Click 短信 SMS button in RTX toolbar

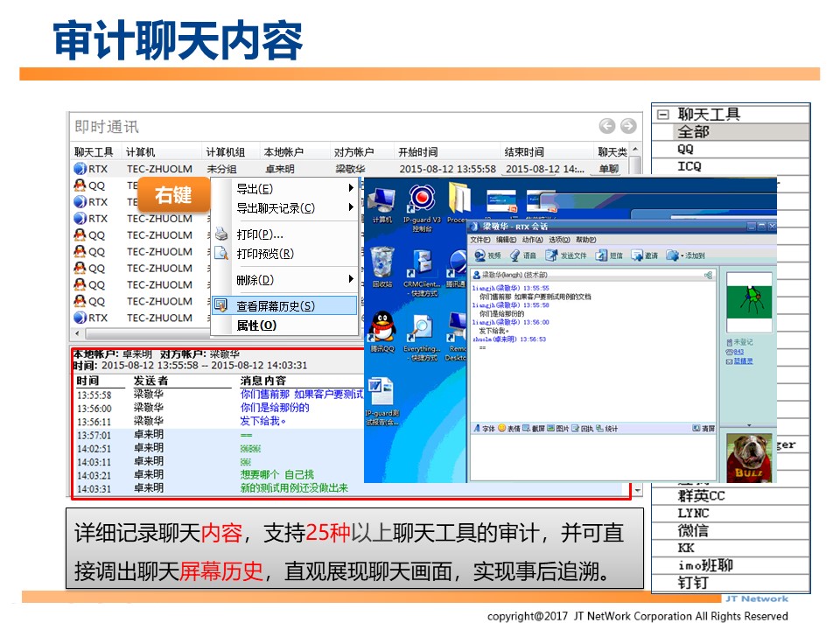[609, 255]
